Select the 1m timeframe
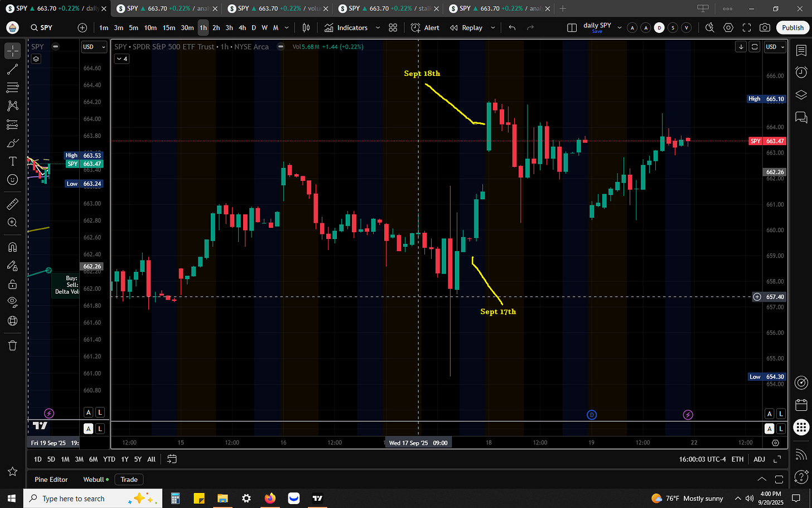This screenshot has height=508, width=812. click(104, 27)
